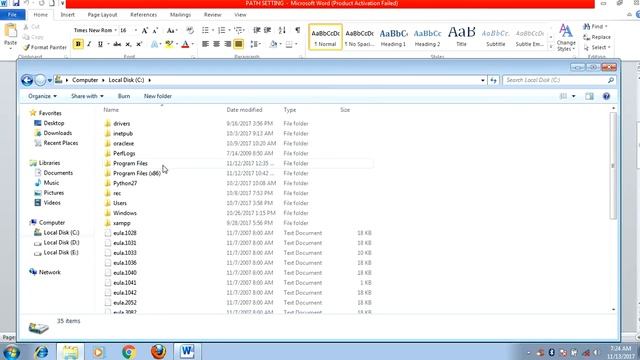Apply the No Spacing style

(359, 37)
